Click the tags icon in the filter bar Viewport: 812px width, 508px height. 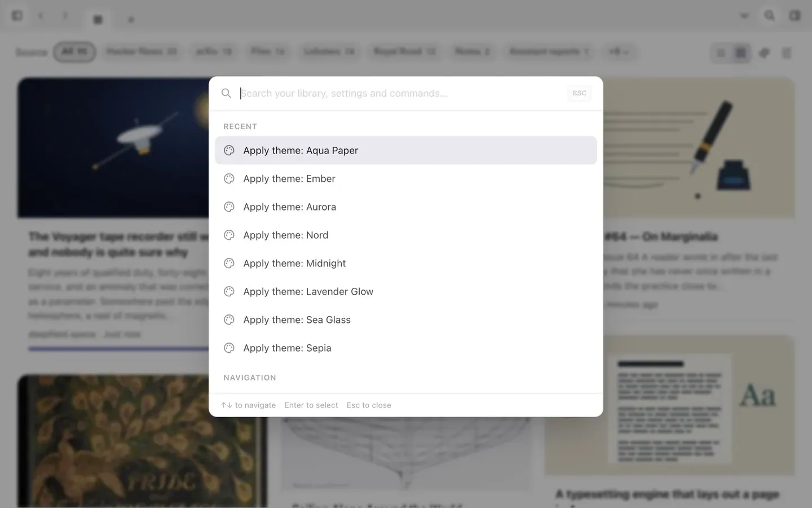[764, 53]
